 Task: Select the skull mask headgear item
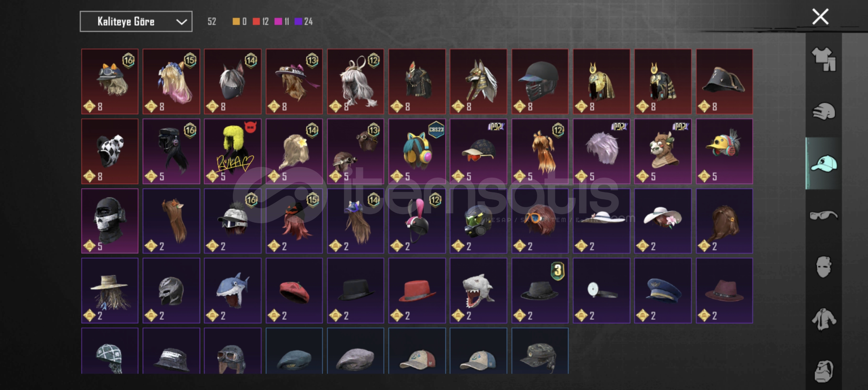pos(110,221)
